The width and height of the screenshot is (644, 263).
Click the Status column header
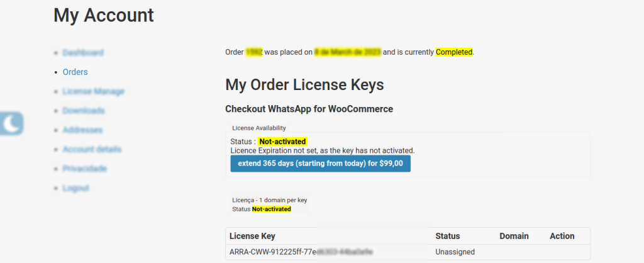[448, 236]
